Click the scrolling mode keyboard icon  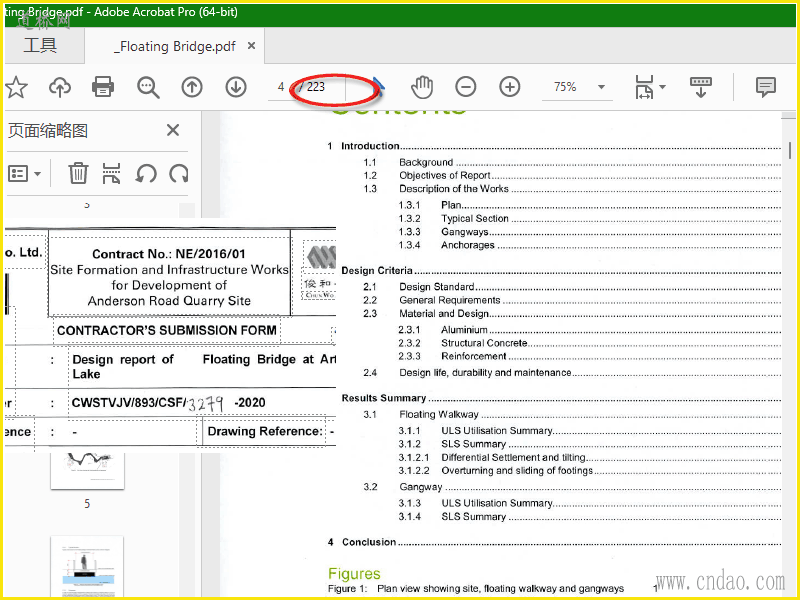coord(700,87)
